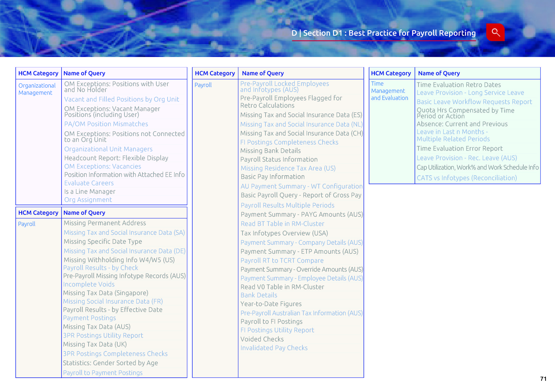Click 'Time Evaluation Retro Dates'
This screenshot has width=555, height=392.
459,85
